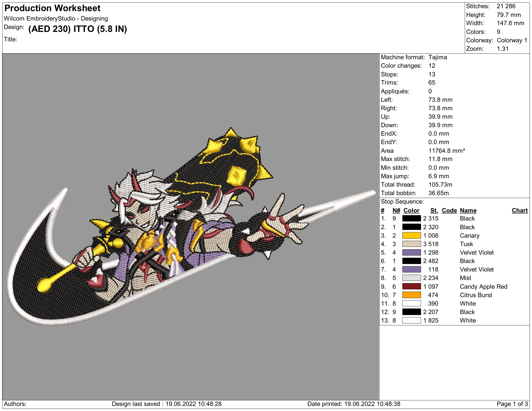Image resolution: width=532 pixels, height=411 pixels.
Task: Click the Colorway value 'Colorway 1'
Action: coord(512,40)
